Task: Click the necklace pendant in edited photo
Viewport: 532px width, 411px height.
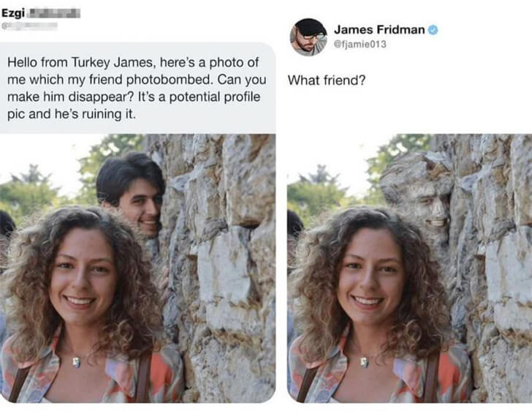Action: (x=363, y=361)
